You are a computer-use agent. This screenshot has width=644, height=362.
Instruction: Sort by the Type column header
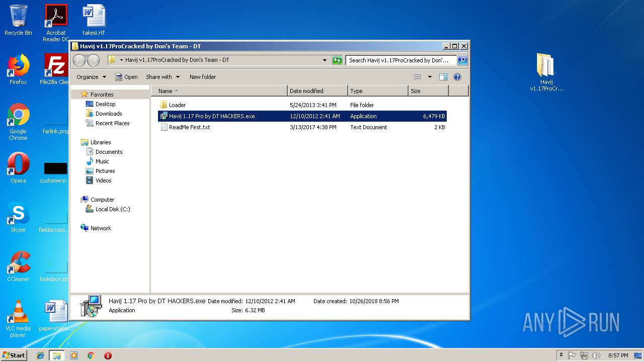pos(378,91)
